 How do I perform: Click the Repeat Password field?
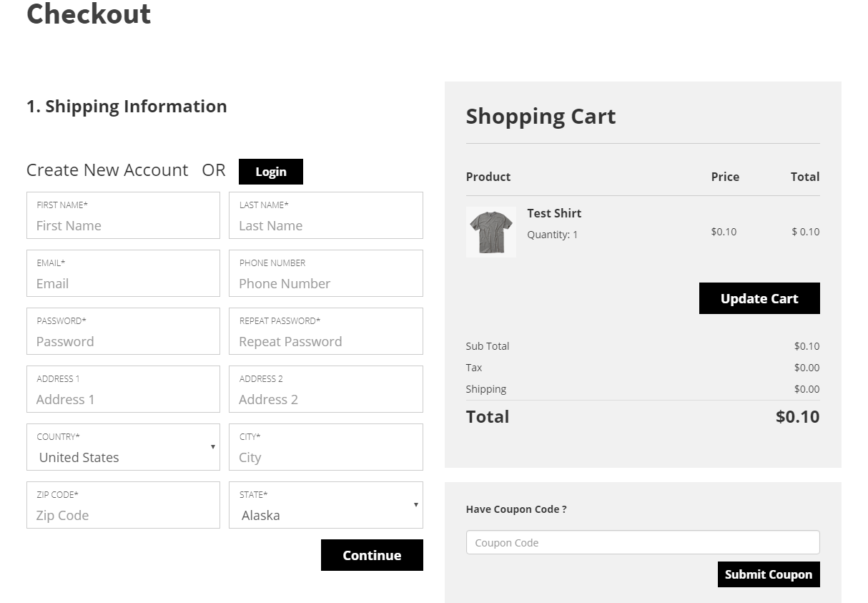(325, 341)
